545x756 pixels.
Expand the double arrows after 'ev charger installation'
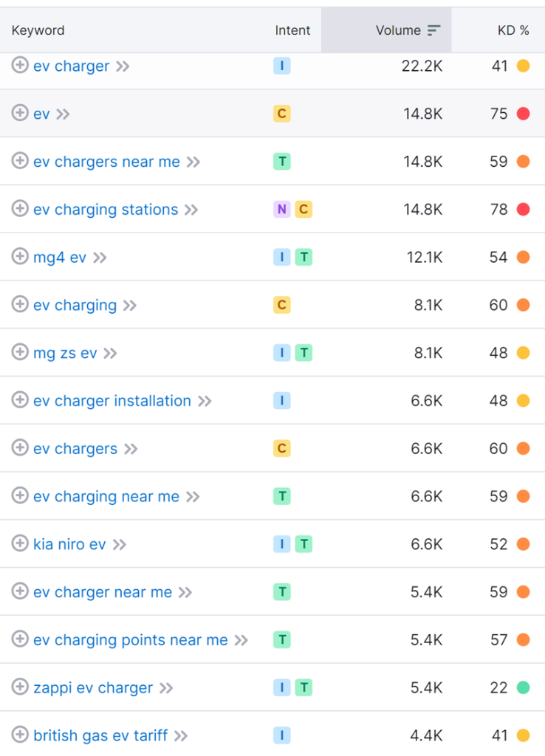point(205,401)
